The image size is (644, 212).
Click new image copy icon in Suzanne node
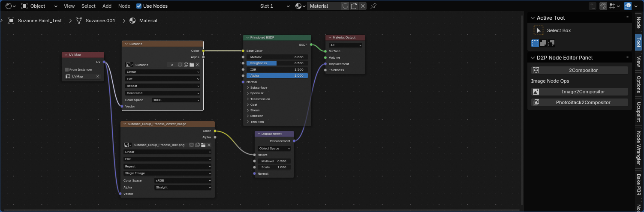[186, 65]
